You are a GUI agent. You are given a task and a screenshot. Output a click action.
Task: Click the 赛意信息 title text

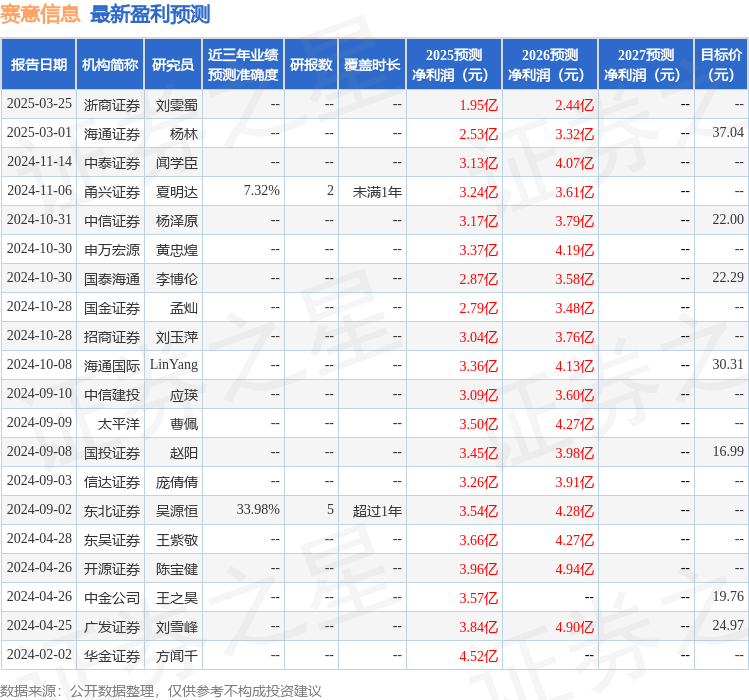click(x=40, y=14)
